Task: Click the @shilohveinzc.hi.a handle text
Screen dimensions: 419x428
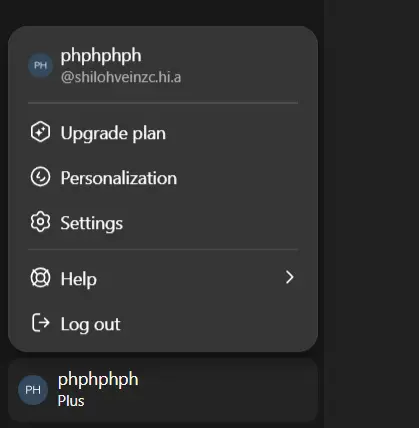Action: 121,77
